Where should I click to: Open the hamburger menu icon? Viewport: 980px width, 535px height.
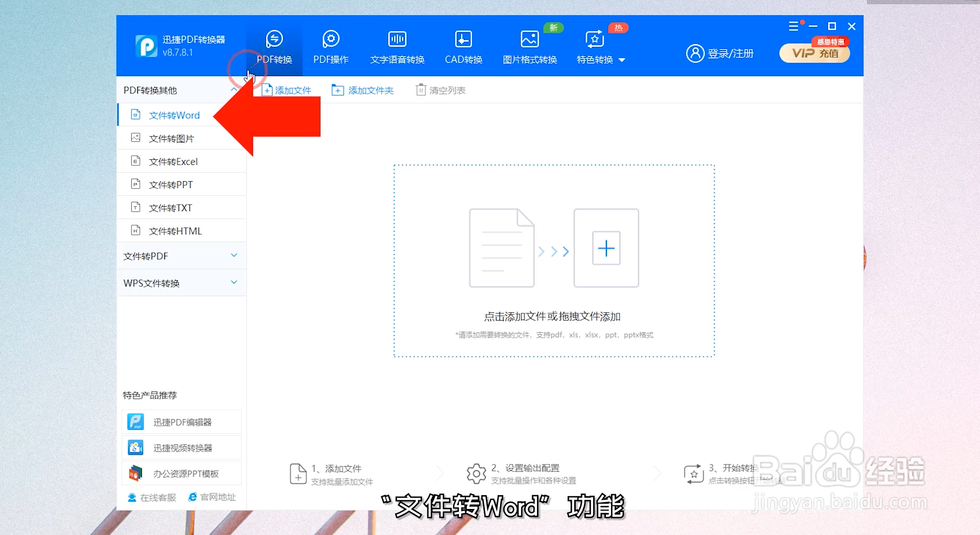[x=793, y=26]
